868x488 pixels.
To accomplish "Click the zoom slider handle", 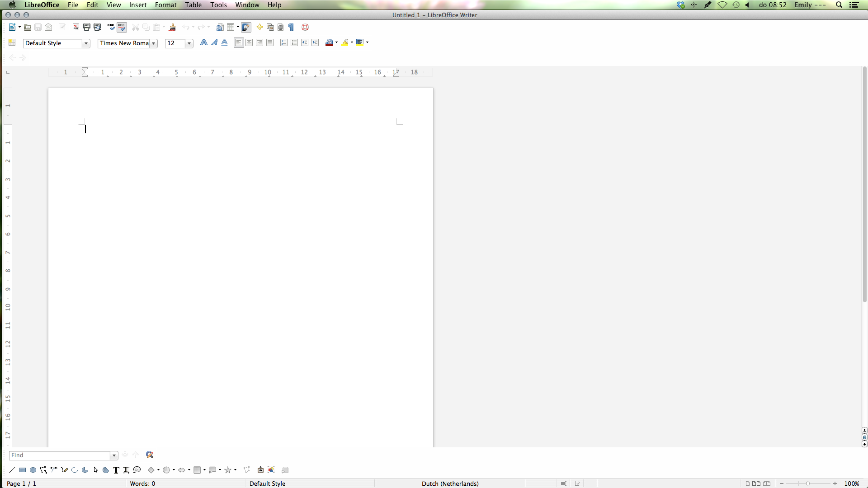I will pos(808,483).
